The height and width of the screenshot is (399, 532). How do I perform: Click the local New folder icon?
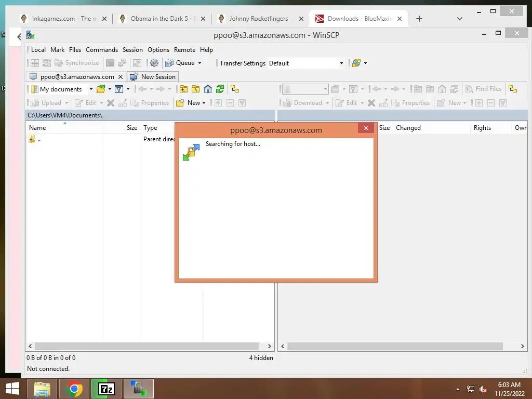click(x=180, y=103)
